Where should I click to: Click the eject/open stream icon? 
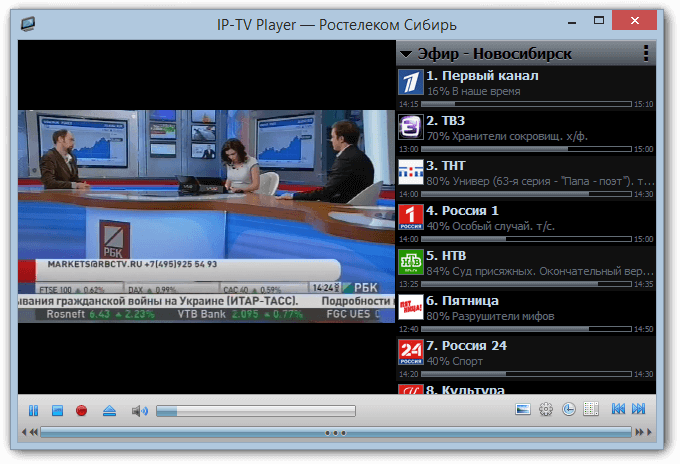click(109, 410)
